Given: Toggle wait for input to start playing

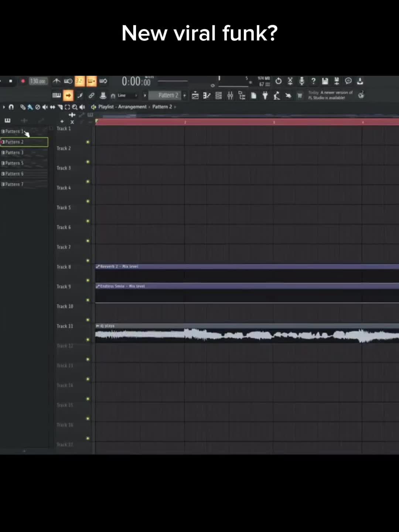Looking at the screenshot, I should (x=68, y=81).
